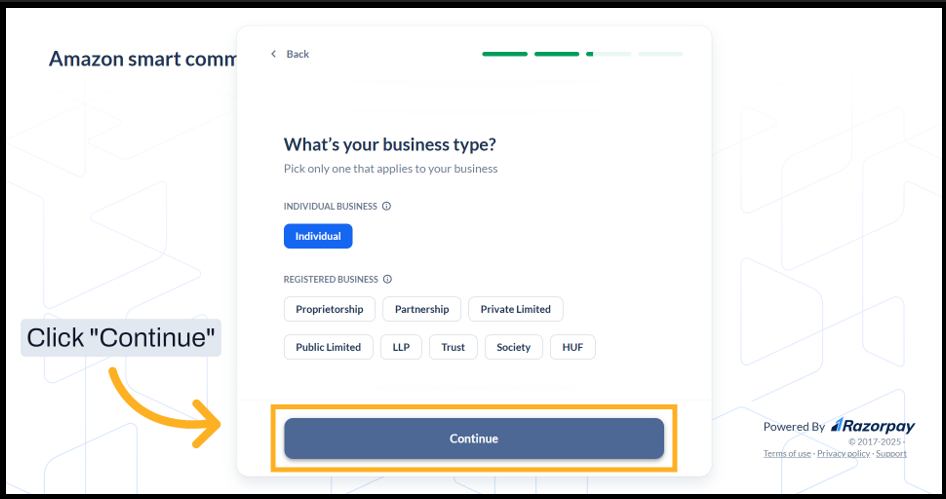The height and width of the screenshot is (499, 946).
Task: Click the first green progress bar segment
Action: [x=505, y=54]
